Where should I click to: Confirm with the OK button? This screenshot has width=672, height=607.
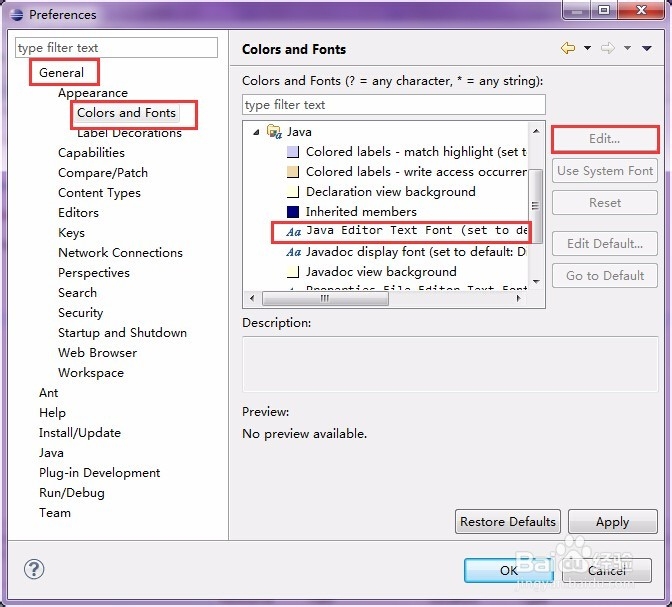(x=509, y=571)
